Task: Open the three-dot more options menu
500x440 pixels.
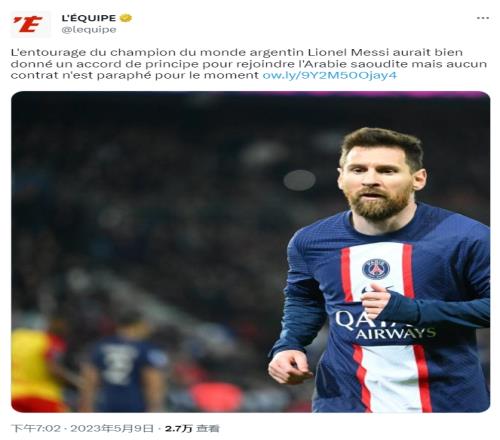Action: (x=483, y=18)
